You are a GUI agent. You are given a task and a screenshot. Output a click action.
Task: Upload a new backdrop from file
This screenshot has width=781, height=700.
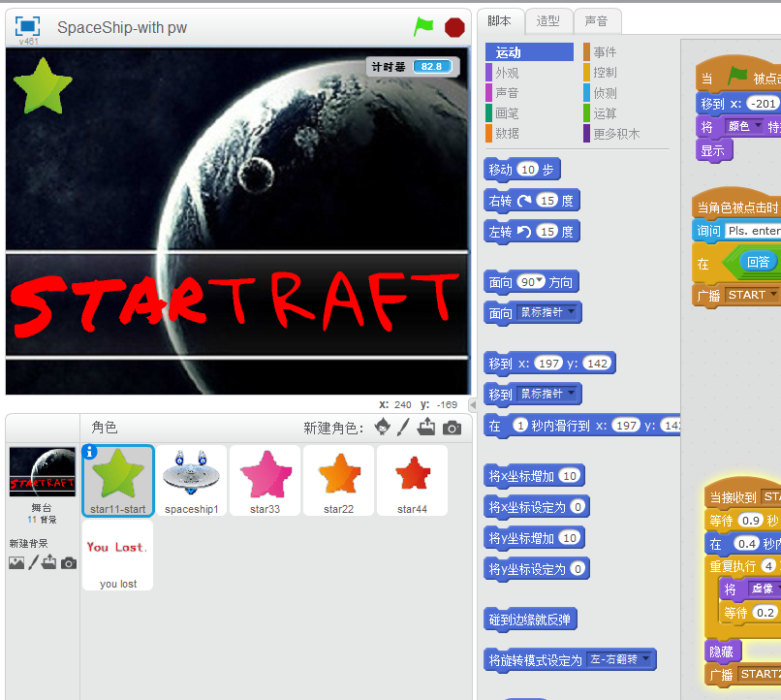tap(48, 562)
